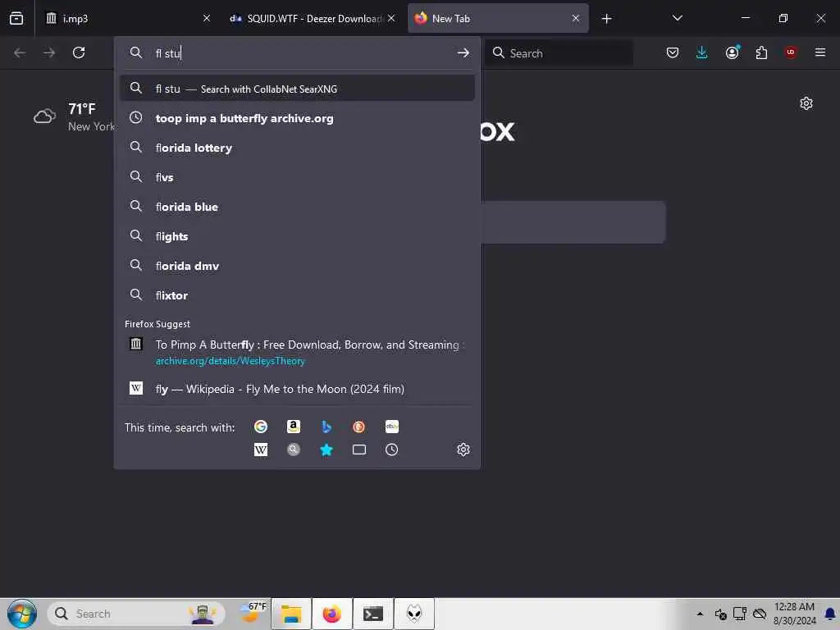Expand the list all tabs chevron
The image size is (840, 630).
[x=677, y=18]
